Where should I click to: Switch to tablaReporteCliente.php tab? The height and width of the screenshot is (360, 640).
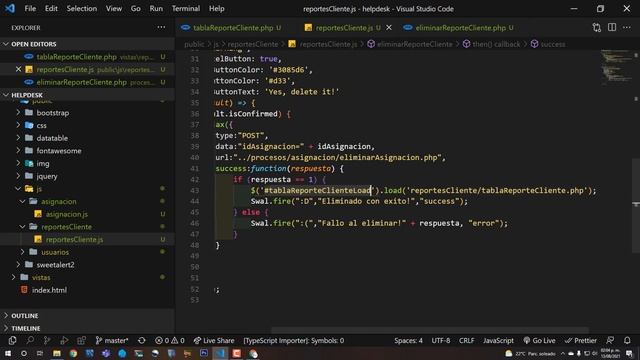tap(233, 28)
